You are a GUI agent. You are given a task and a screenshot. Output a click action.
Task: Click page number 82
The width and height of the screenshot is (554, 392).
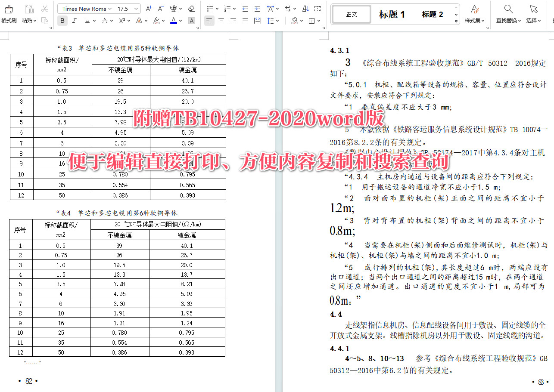29,381
